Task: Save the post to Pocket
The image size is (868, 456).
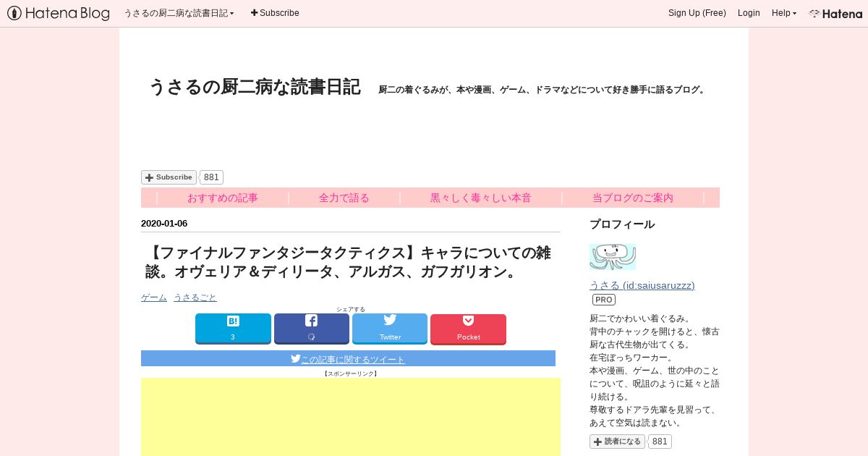Action: tap(468, 329)
